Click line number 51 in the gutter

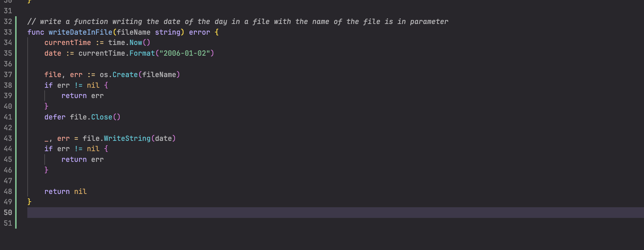pos(8,223)
